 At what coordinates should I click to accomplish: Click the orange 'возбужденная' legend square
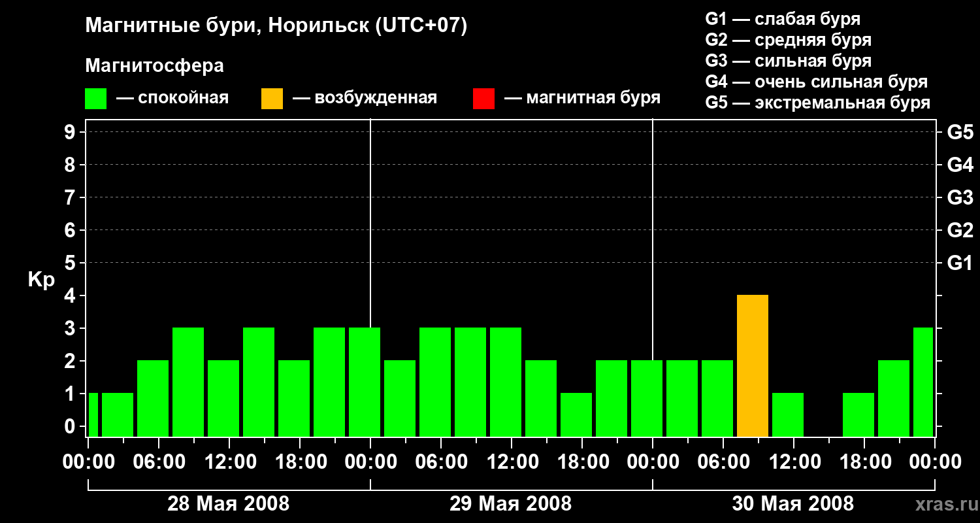coord(272,99)
